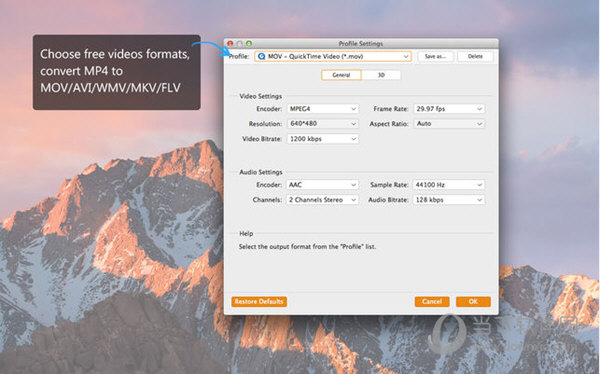
Task: Click the Delete profile button
Action: coord(475,56)
